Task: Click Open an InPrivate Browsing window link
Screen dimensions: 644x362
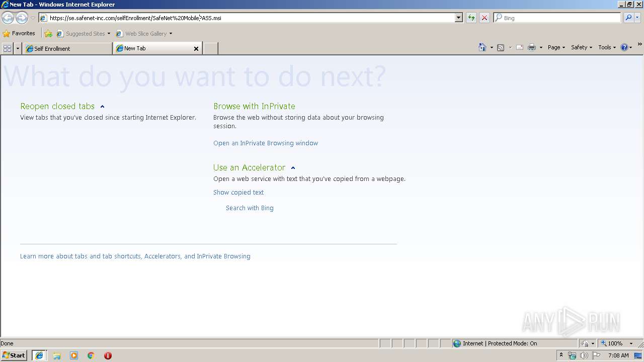Action: point(266,143)
